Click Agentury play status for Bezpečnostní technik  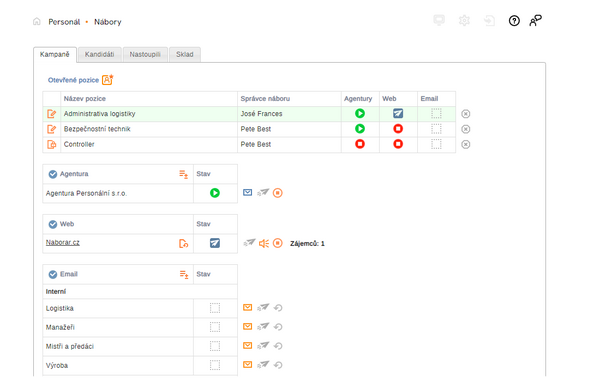click(x=360, y=129)
